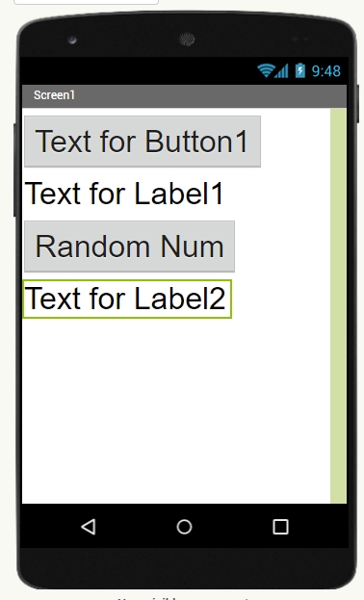Click the green vertical strip beside the screen

coord(338,305)
